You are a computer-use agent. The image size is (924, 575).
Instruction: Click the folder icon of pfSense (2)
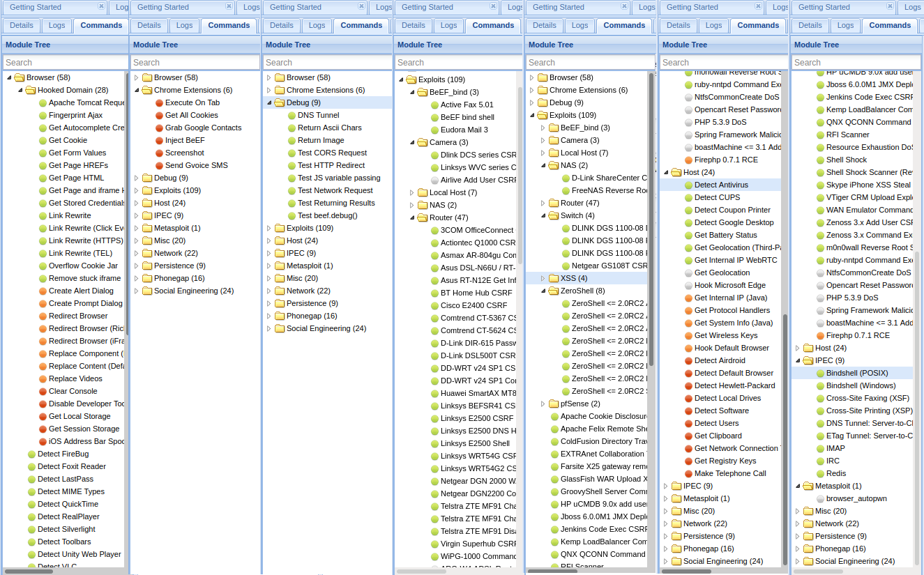pos(554,404)
